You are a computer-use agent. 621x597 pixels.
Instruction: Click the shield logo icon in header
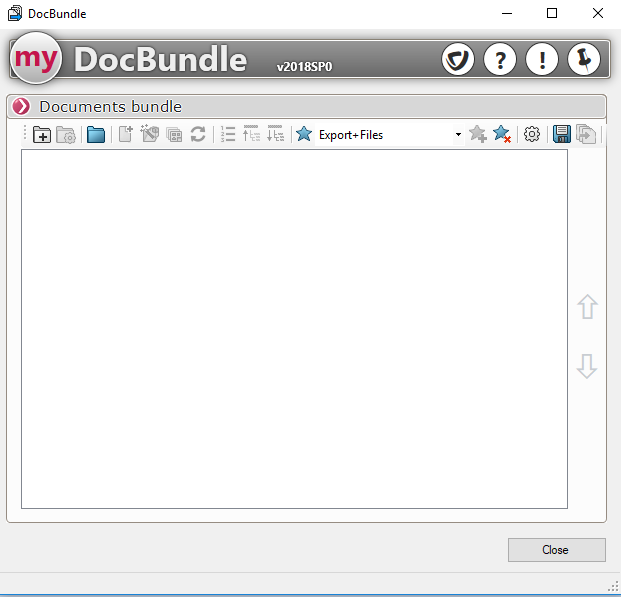(x=458, y=60)
